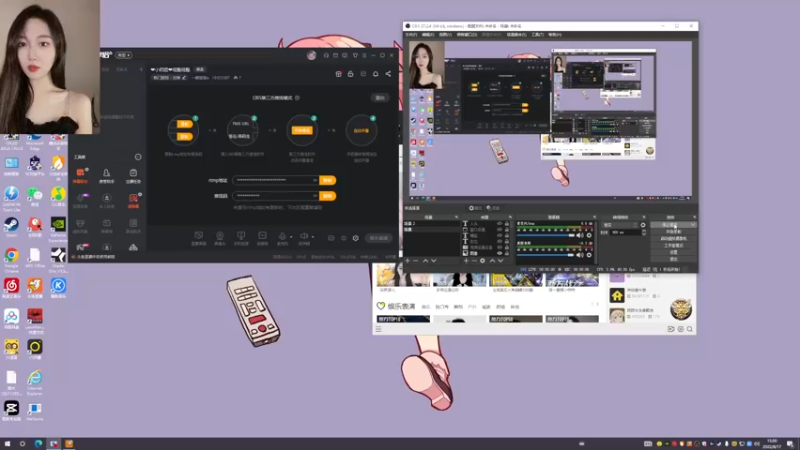800x450 pixels.
Task: Reveal 推流码 field with its eye icon
Action: 315,195
